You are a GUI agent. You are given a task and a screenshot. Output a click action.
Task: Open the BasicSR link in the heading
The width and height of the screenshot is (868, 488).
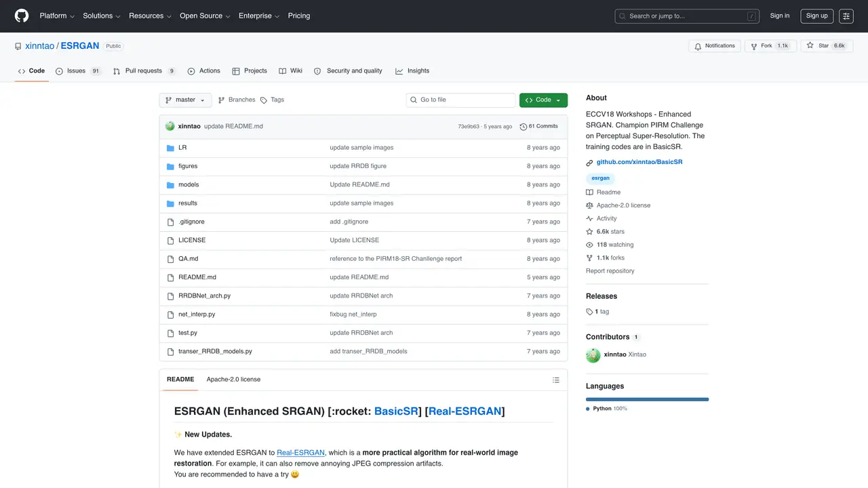coord(396,411)
